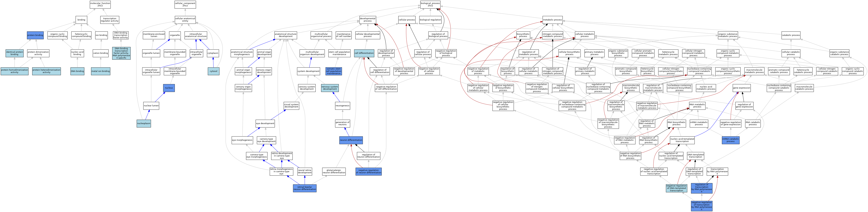
Task: Click the light-blue 'cell differentiation' node
Action: pyautogui.click(x=364, y=53)
